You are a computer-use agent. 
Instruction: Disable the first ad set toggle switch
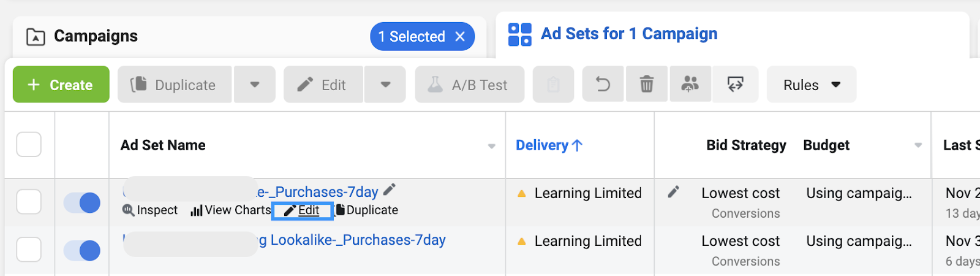(x=82, y=202)
